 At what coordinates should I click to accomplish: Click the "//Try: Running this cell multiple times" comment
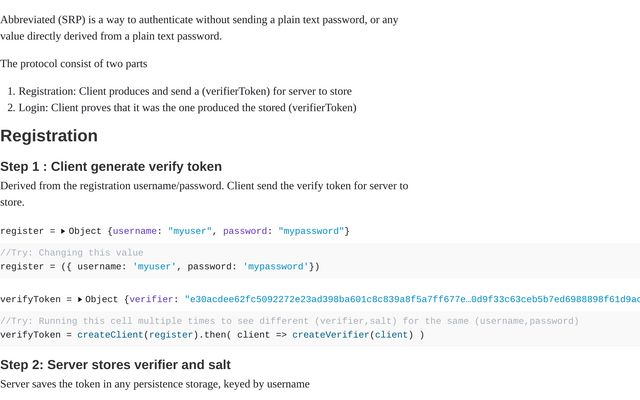[289, 321]
